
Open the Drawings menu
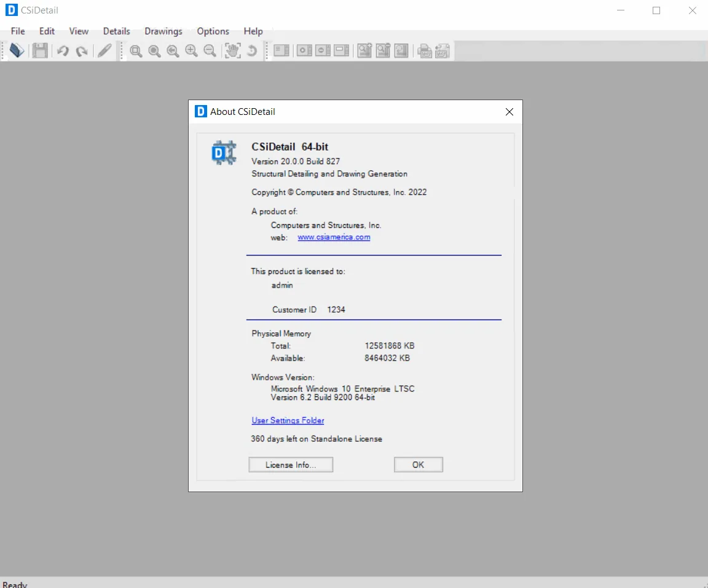tap(163, 31)
